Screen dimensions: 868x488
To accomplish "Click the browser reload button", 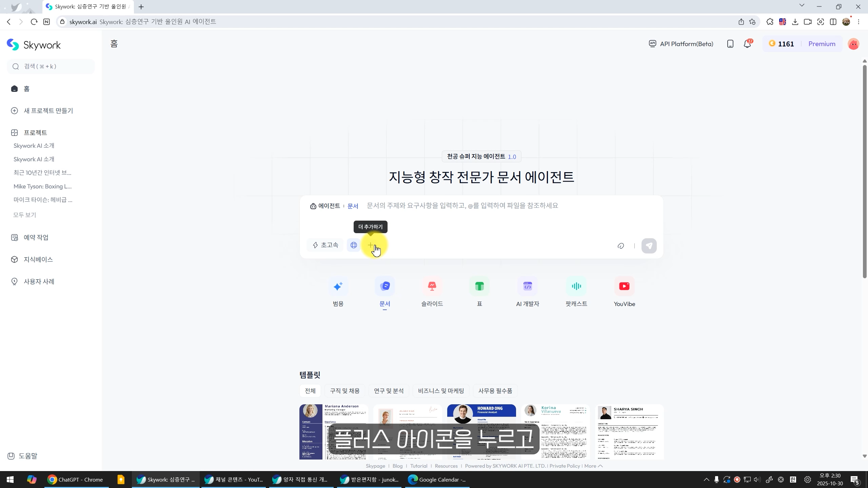I will click(x=34, y=22).
